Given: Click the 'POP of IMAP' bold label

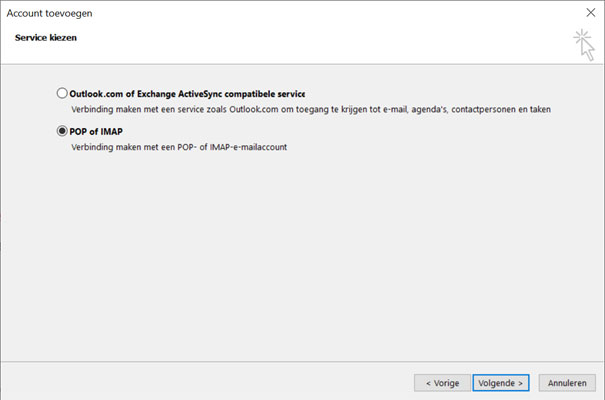Looking at the screenshot, I should pyautogui.click(x=96, y=132).
